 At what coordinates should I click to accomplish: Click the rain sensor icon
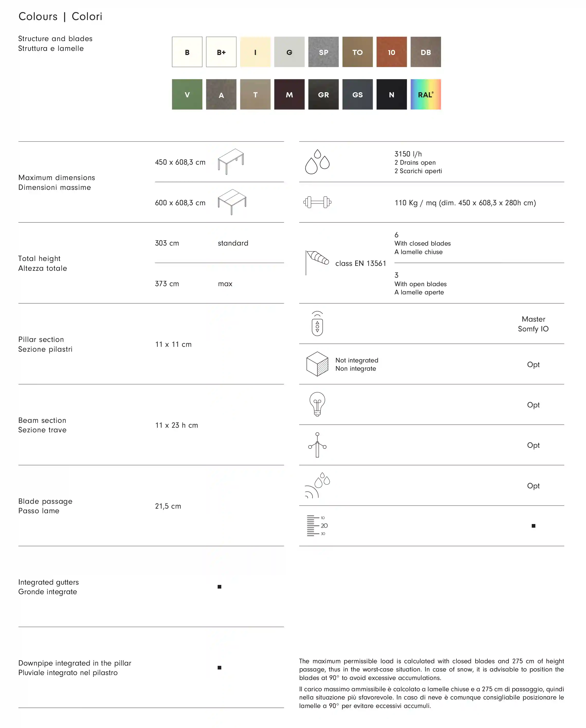click(x=317, y=485)
